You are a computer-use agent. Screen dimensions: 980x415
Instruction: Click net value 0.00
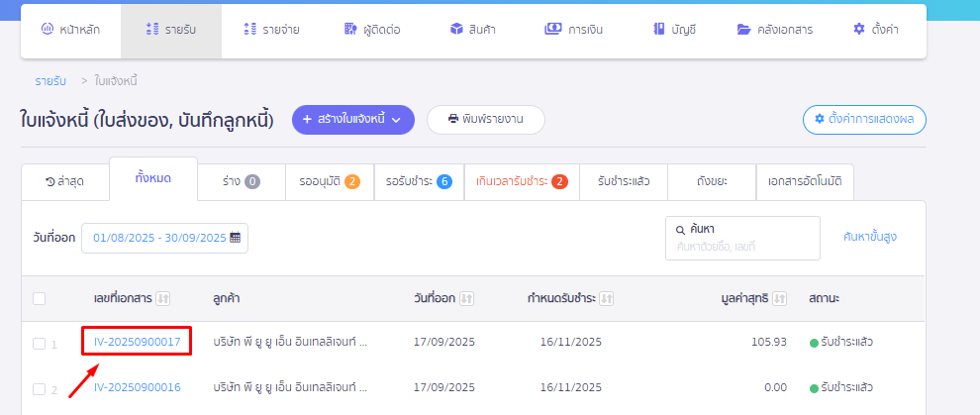click(776, 387)
